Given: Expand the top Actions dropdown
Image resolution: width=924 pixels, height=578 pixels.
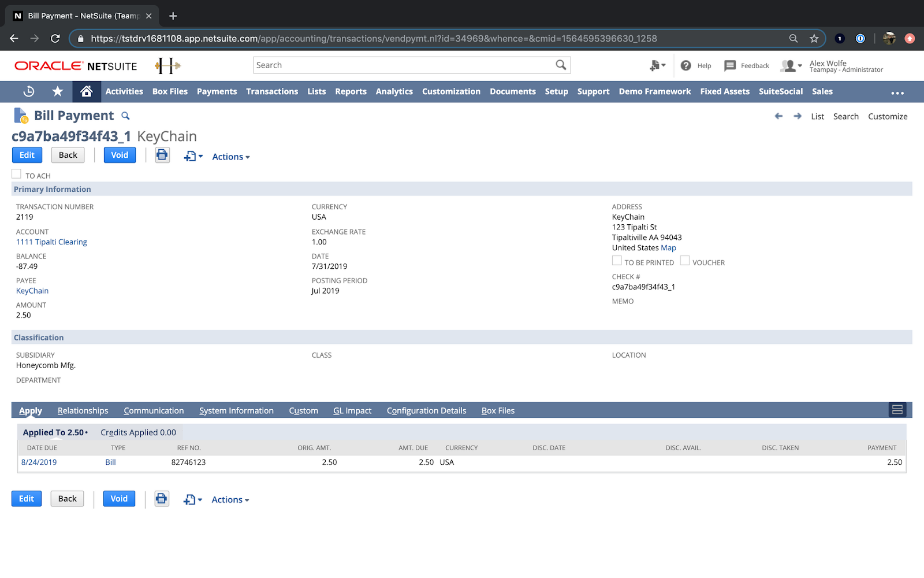Looking at the screenshot, I should (231, 157).
